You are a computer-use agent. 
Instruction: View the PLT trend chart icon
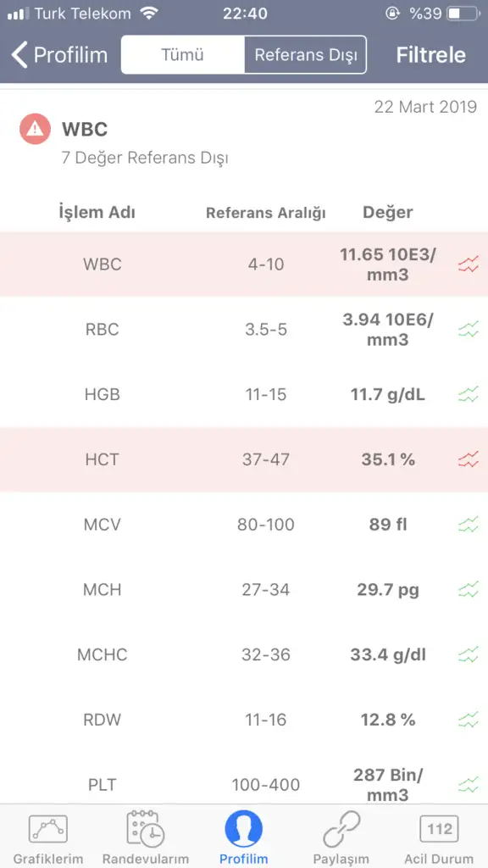(x=468, y=784)
